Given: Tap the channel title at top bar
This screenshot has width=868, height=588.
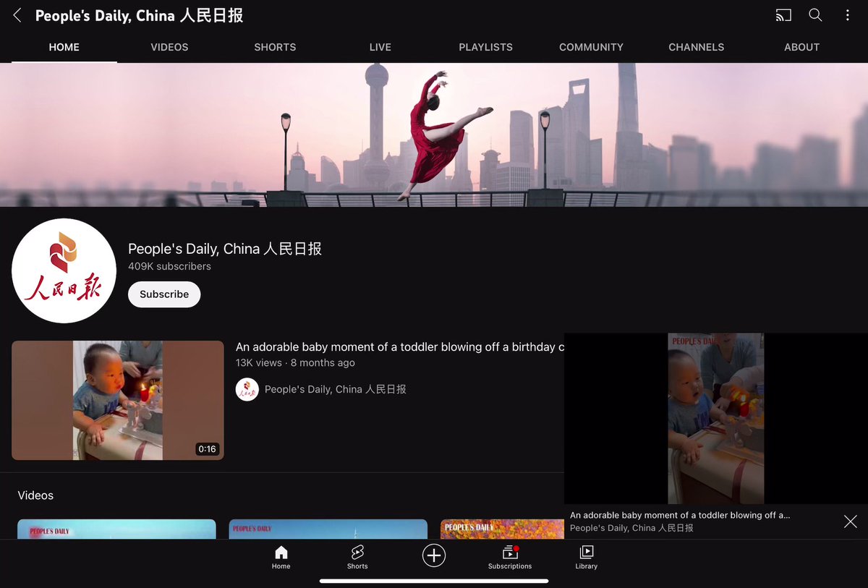Looking at the screenshot, I should [139, 15].
